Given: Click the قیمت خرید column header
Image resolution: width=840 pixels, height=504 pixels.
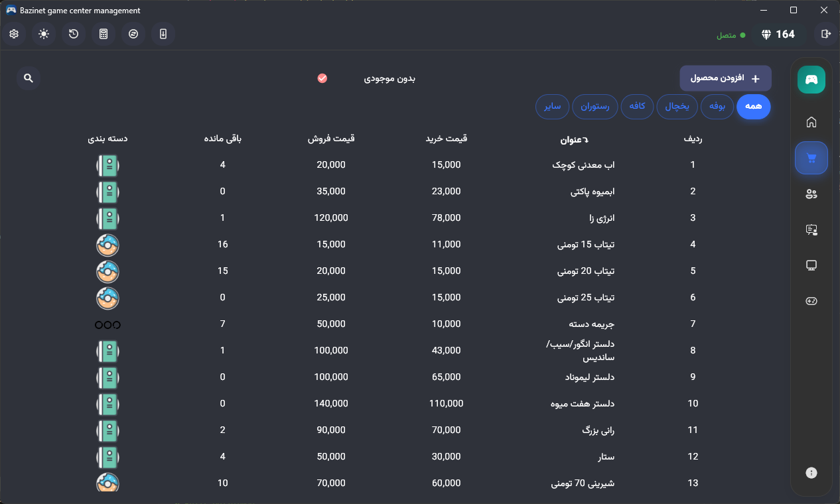Looking at the screenshot, I should (446, 139).
